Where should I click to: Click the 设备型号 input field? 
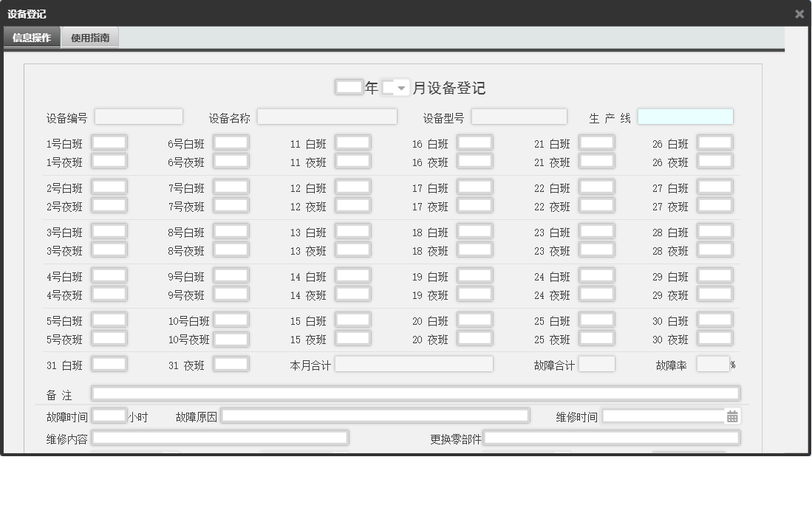[x=518, y=116]
